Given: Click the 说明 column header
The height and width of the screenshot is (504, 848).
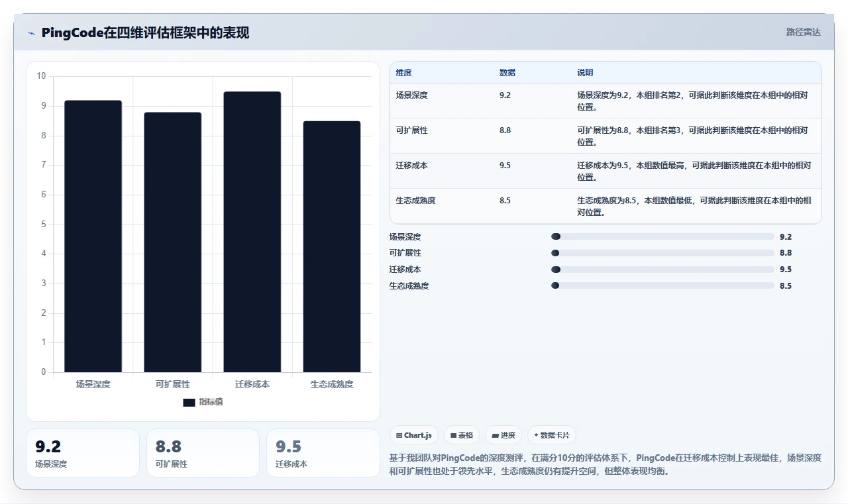Looking at the screenshot, I should coord(585,73).
